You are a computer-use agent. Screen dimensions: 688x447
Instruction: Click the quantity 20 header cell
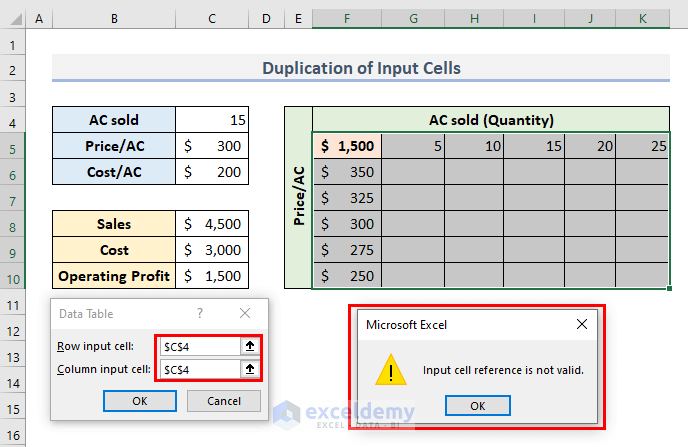point(590,146)
